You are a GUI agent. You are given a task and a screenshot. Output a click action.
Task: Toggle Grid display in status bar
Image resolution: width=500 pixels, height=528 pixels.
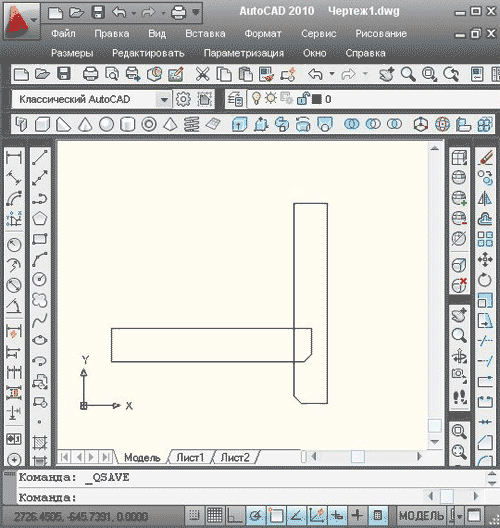214,515
